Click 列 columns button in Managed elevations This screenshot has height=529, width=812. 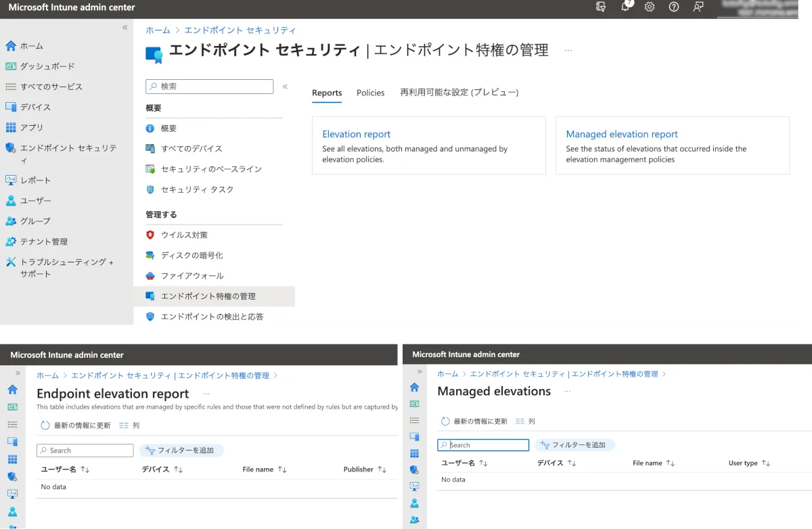(525, 421)
